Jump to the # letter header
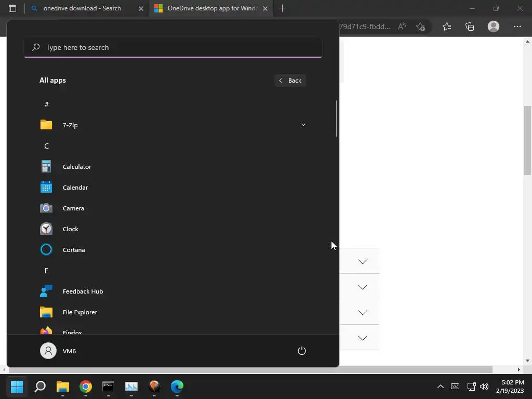Image resolution: width=532 pixels, height=399 pixels. click(46, 104)
